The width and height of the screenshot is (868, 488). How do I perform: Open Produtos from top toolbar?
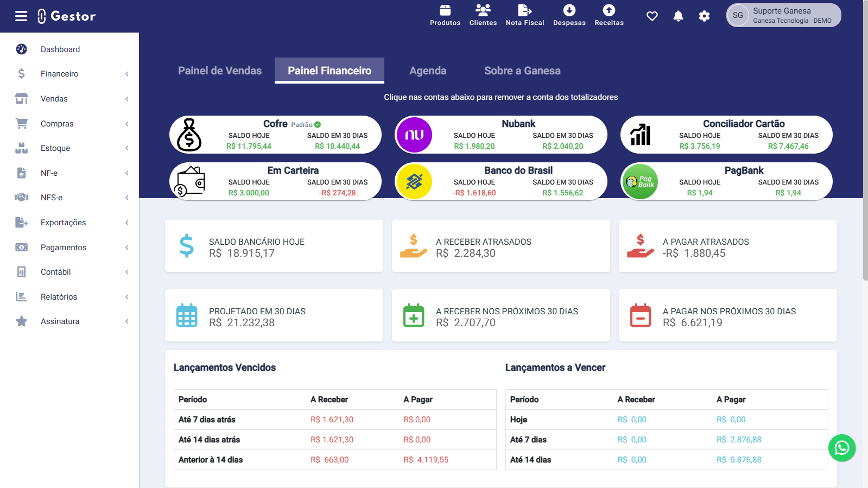(445, 15)
